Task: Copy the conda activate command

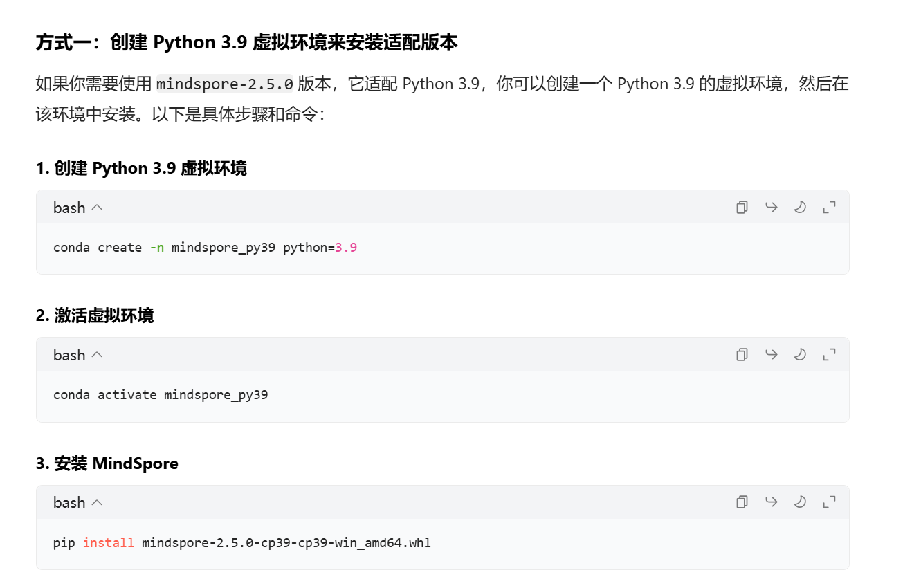Action: pos(742,354)
